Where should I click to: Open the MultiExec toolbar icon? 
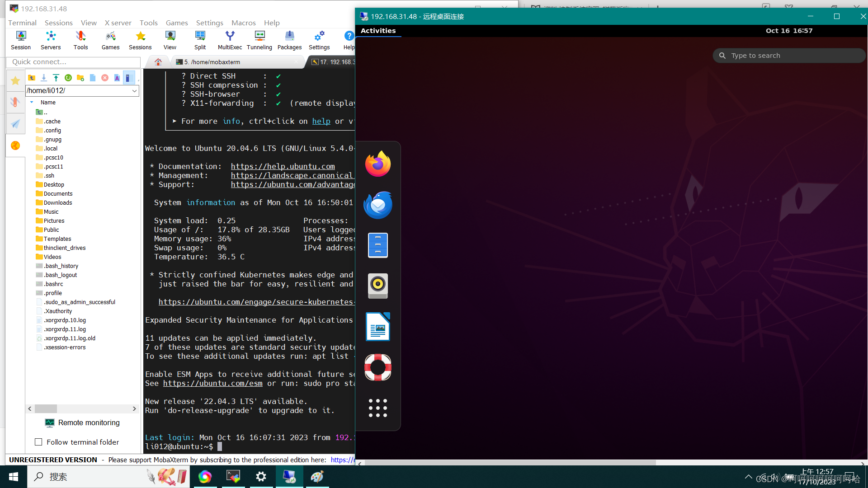tap(230, 40)
